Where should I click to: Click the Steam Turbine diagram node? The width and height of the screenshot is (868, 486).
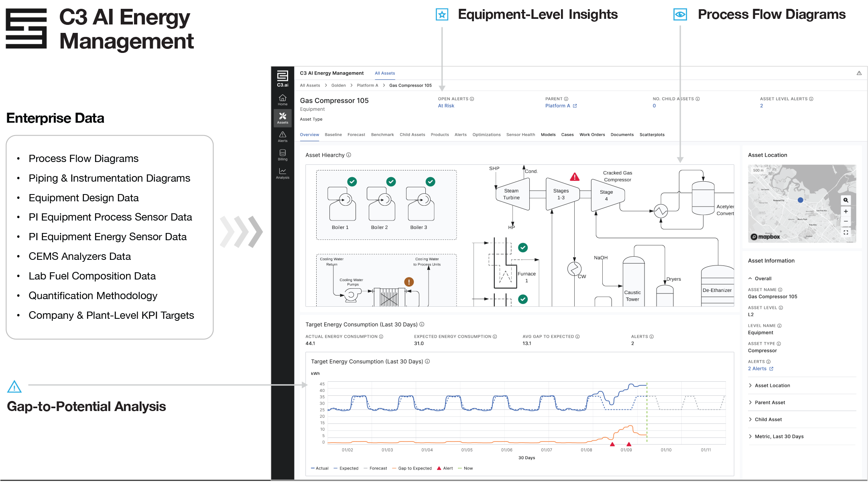(512, 194)
